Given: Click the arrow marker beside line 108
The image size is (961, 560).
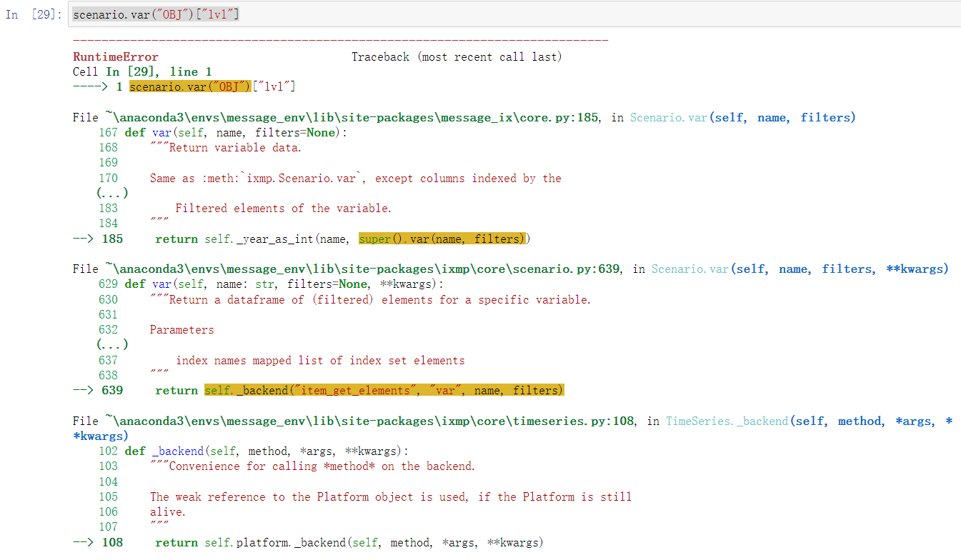Looking at the screenshot, I should click(x=83, y=541).
